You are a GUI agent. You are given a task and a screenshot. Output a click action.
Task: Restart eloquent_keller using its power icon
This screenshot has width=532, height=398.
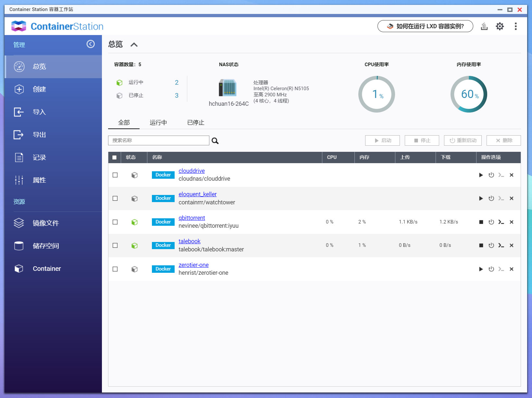(491, 199)
